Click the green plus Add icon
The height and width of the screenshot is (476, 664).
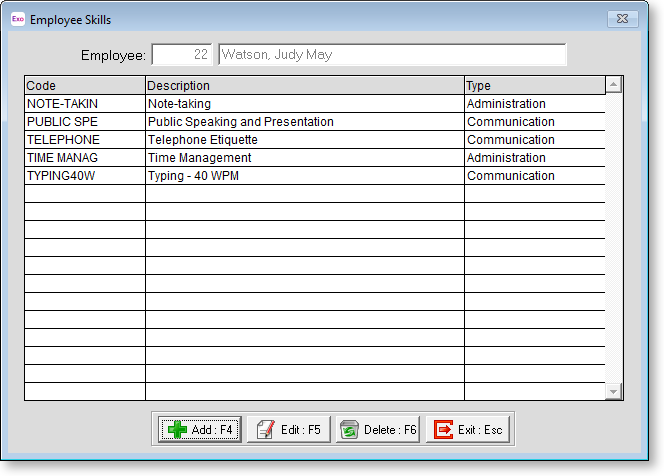(177, 430)
